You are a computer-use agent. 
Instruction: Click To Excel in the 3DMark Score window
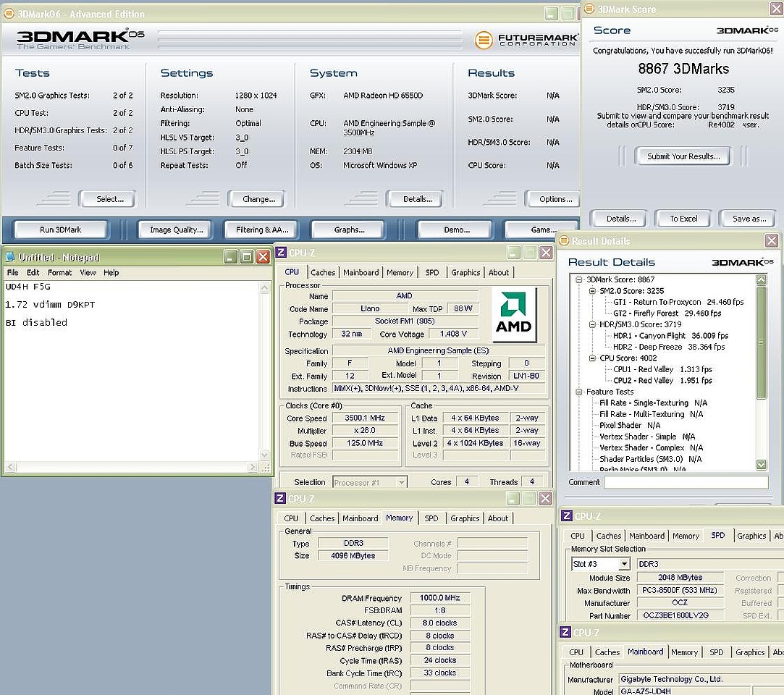(x=683, y=219)
